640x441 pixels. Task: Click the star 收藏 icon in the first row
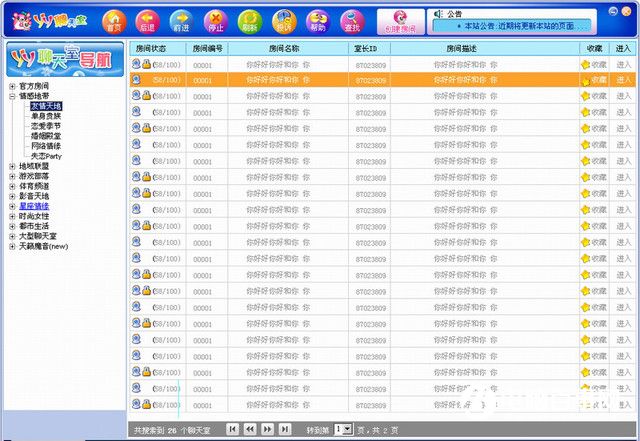coord(586,64)
